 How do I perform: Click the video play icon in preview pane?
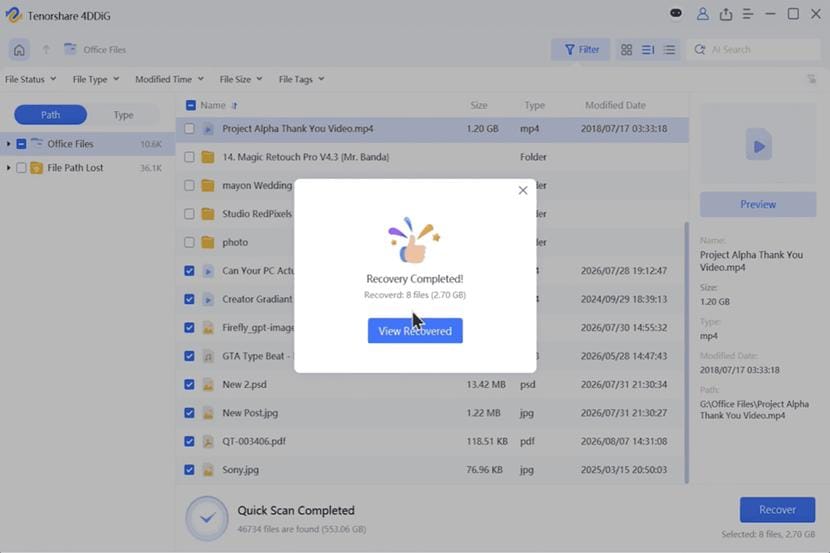(x=759, y=145)
